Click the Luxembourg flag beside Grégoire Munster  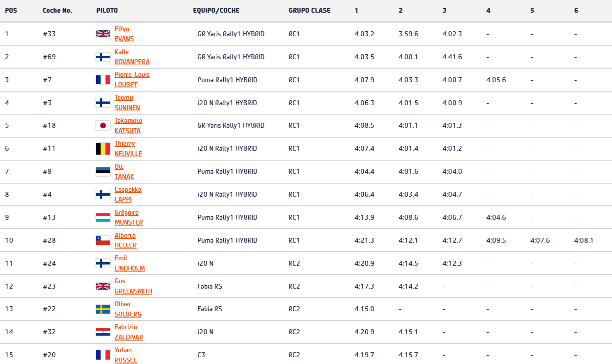(x=103, y=217)
